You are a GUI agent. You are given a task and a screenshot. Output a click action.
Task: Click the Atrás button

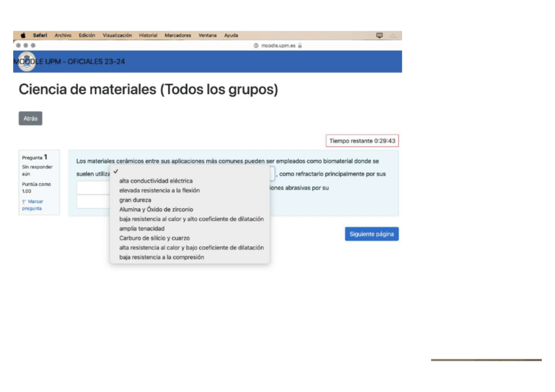[x=31, y=118]
